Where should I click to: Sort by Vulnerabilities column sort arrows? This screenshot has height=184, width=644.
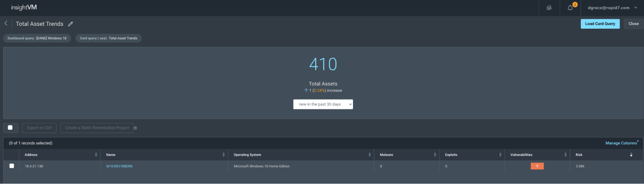coord(565,155)
